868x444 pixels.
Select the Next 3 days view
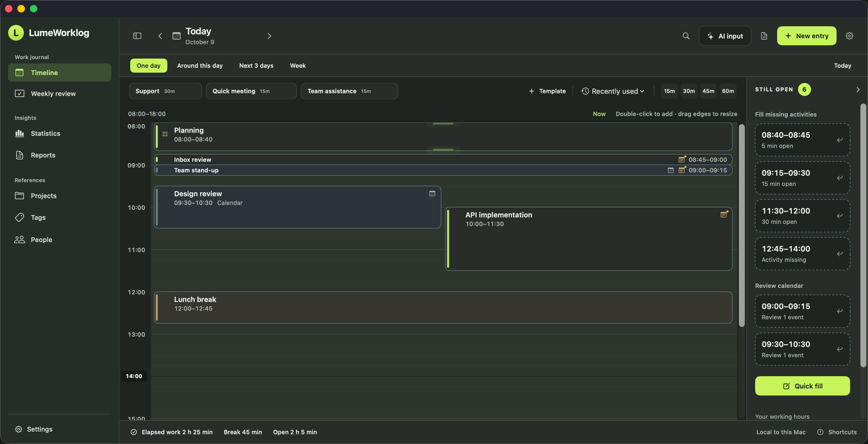(256, 66)
